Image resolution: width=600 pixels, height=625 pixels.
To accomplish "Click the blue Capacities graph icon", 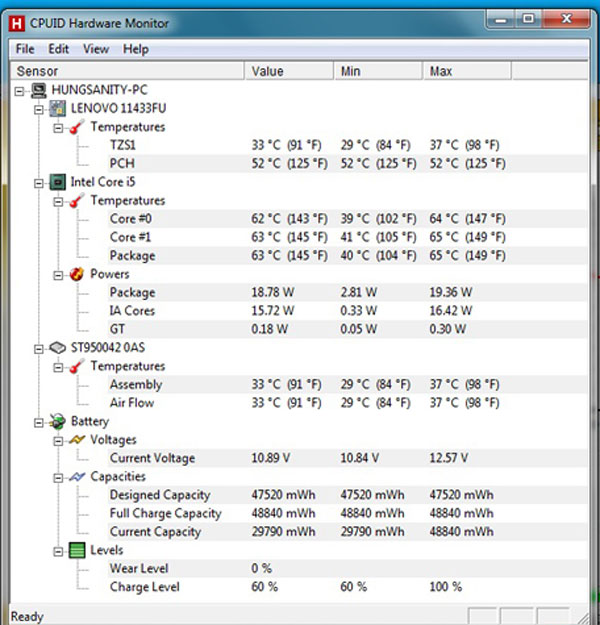I will 77,477.
